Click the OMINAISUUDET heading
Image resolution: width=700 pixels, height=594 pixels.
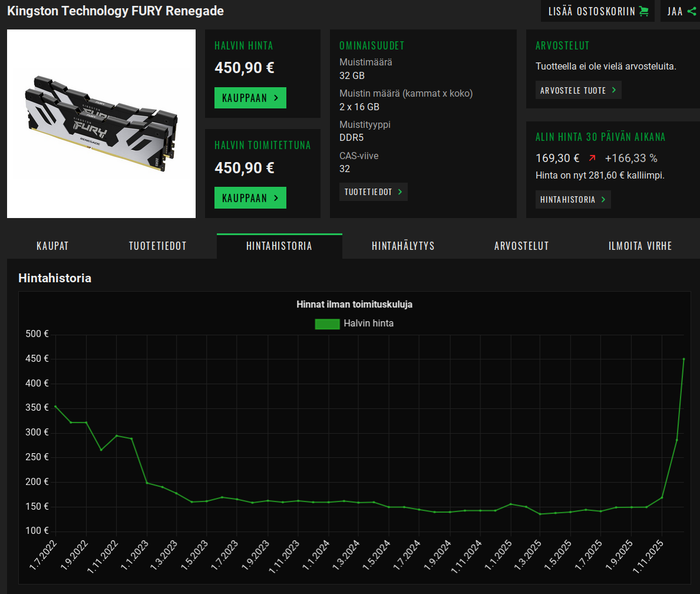click(372, 45)
